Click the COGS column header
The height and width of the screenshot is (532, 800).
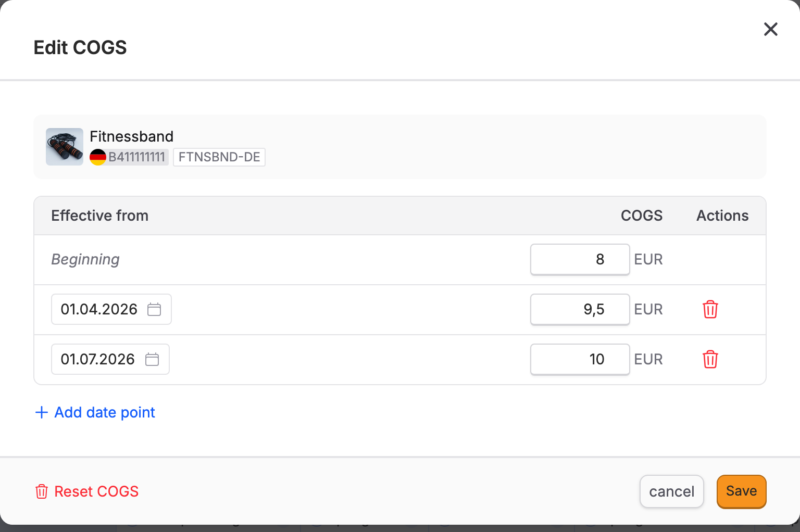[x=642, y=216]
